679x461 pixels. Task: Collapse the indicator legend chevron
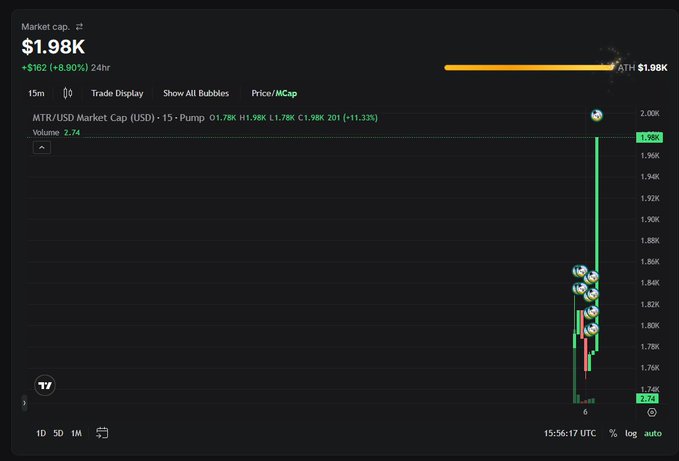pyautogui.click(x=42, y=148)
